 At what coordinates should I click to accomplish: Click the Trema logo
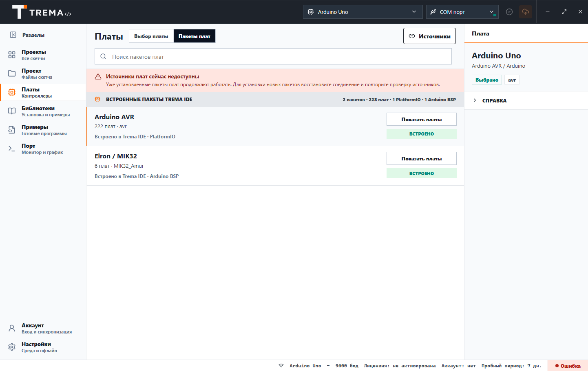pyautogui.click(x=41, y=12)
